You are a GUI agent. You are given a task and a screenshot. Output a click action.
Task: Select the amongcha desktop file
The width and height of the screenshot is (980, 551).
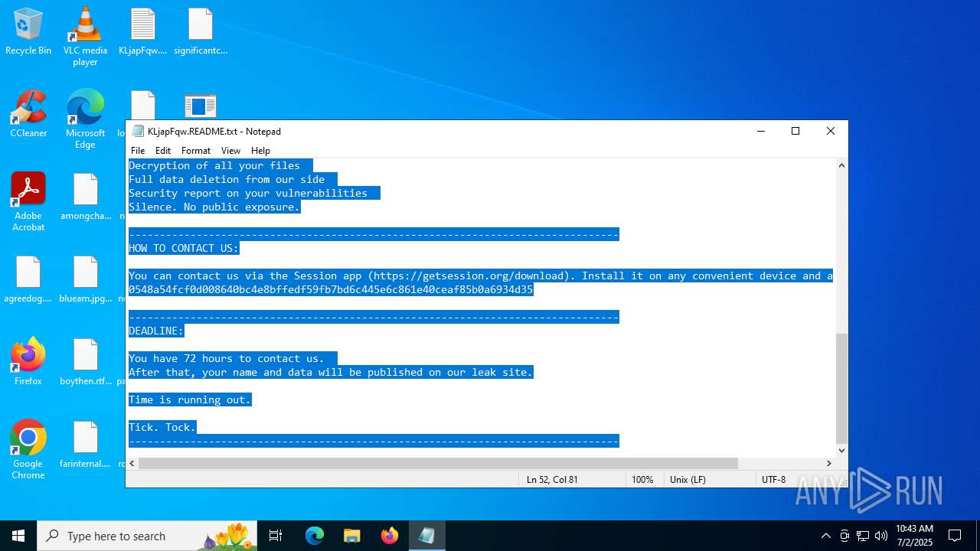pyautogui.click(x=85, y=197)
